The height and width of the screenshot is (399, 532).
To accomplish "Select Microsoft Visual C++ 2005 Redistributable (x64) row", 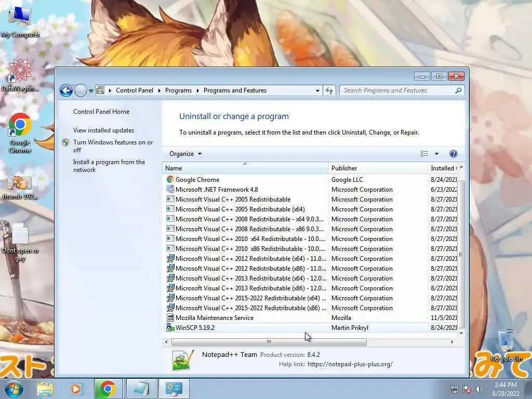I will [311, 209].
